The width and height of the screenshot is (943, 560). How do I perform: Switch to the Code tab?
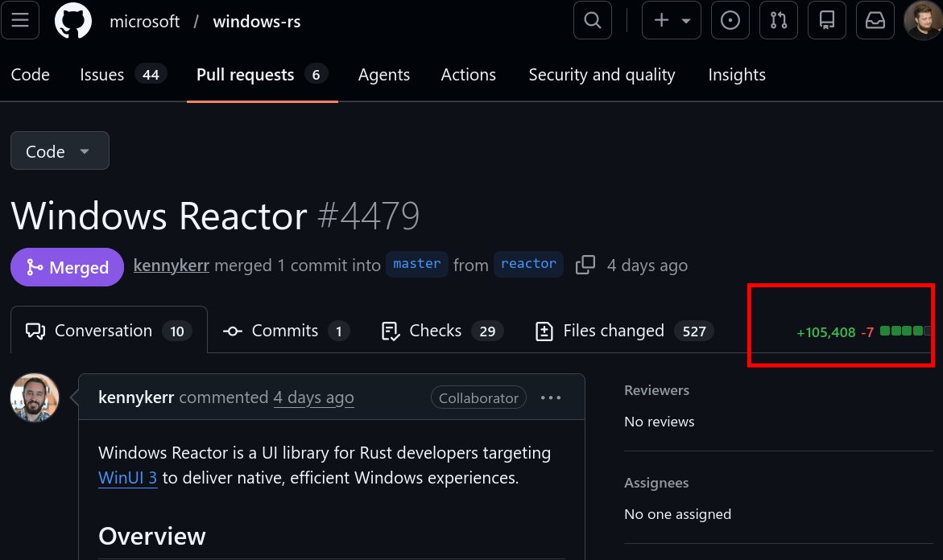(30, 75)
